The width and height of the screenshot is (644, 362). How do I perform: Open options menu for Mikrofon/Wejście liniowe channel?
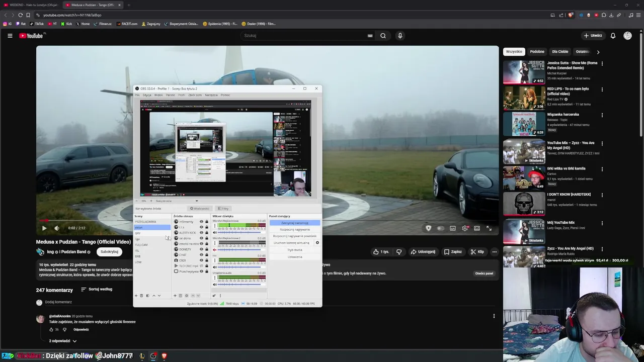coord(215,226)
